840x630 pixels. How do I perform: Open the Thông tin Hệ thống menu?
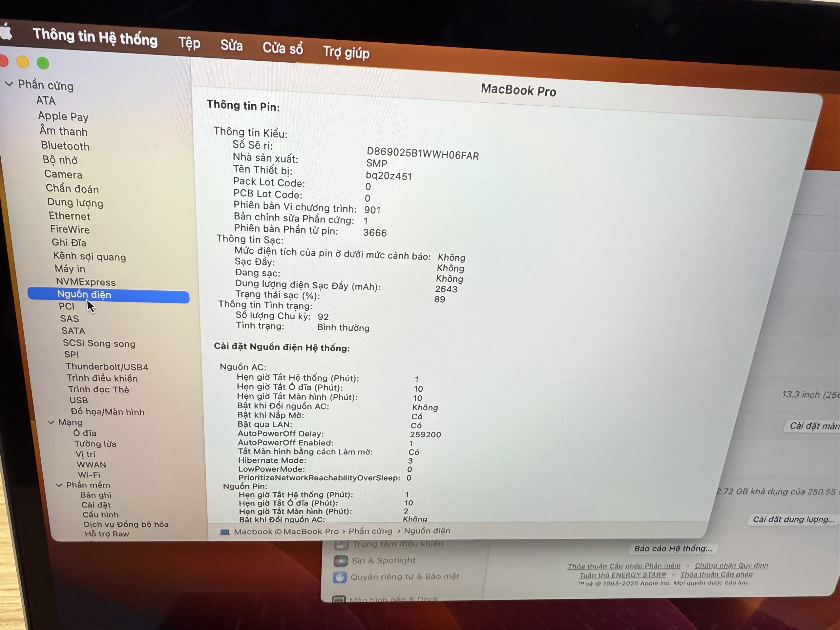coord(95,37)
